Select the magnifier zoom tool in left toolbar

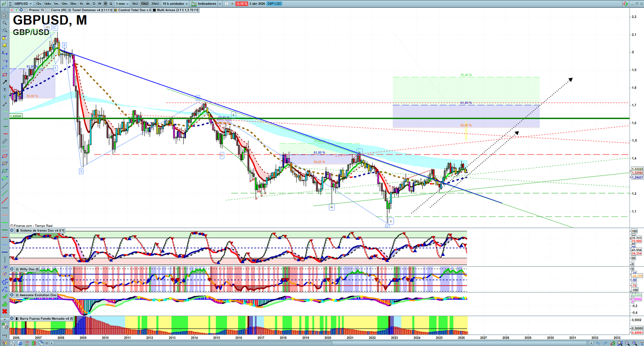[5, 23]
